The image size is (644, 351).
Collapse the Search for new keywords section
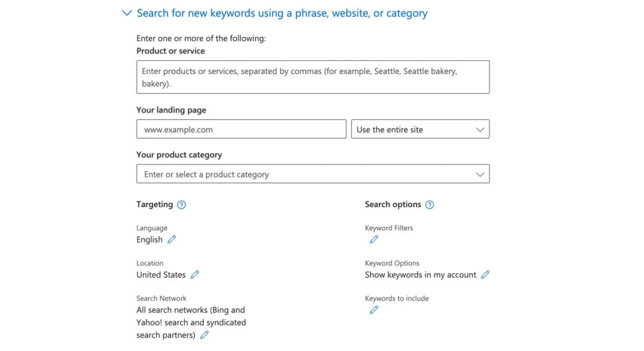click(x=126, y=13)
